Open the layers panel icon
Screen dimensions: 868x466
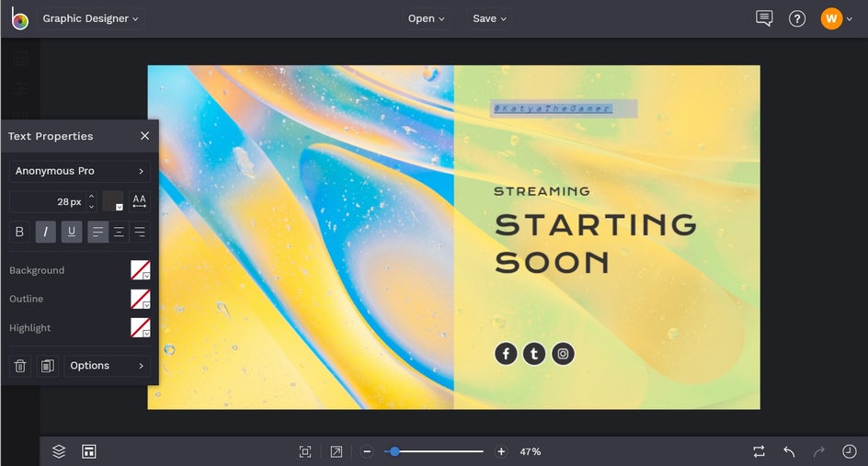(x=59, y=451)
